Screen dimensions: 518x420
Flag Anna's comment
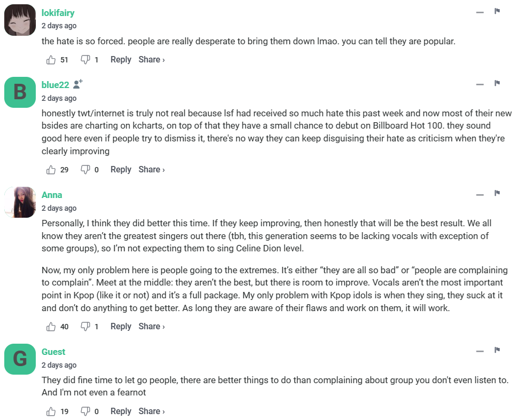coord(497,193)
